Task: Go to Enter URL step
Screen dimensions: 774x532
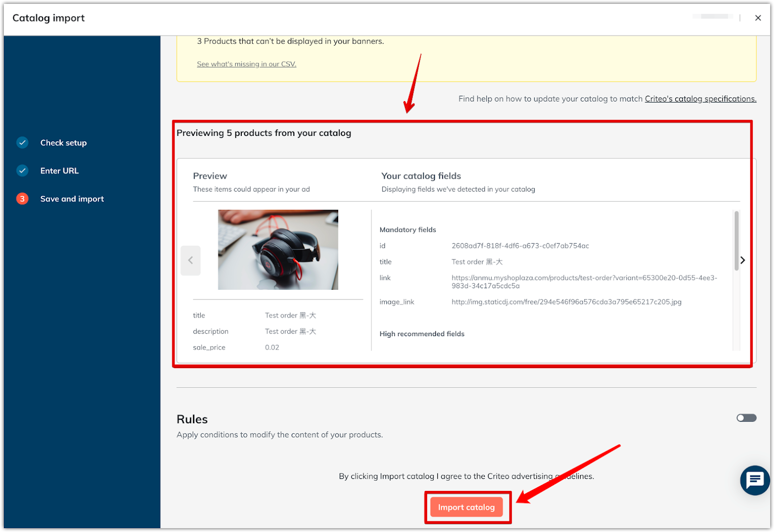Action: click(x=60, y=171)
